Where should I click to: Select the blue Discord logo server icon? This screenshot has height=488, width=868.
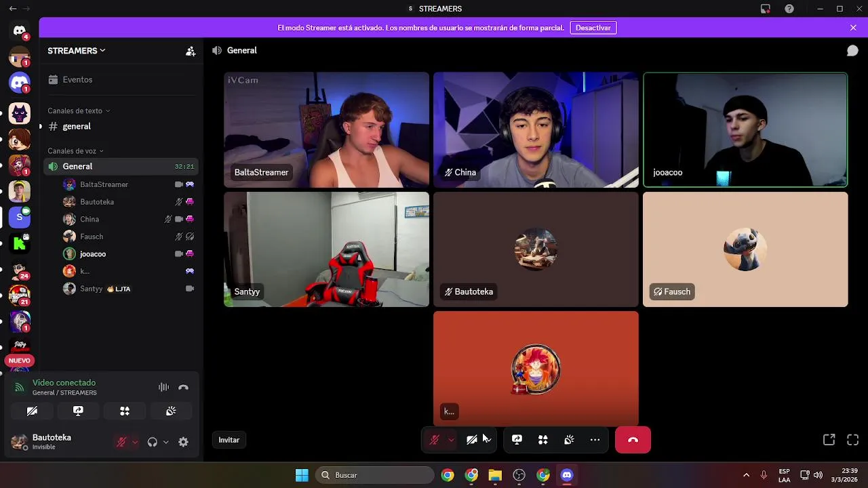20,83
